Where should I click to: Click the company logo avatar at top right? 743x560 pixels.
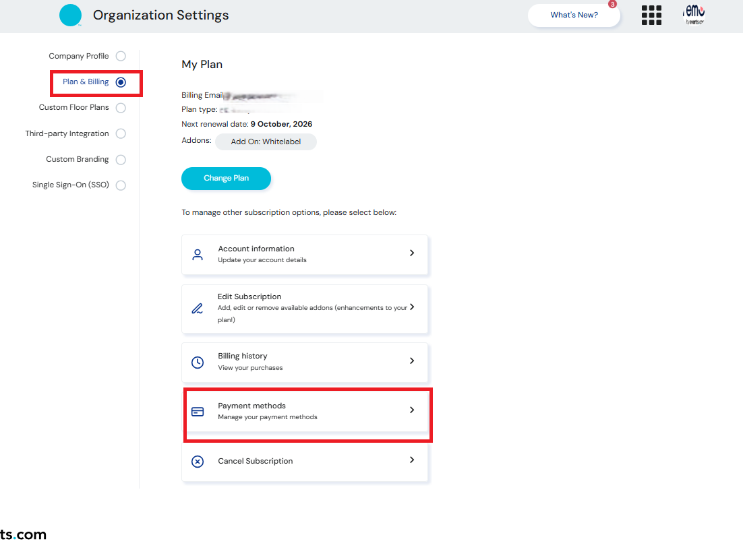click(694, 14)
